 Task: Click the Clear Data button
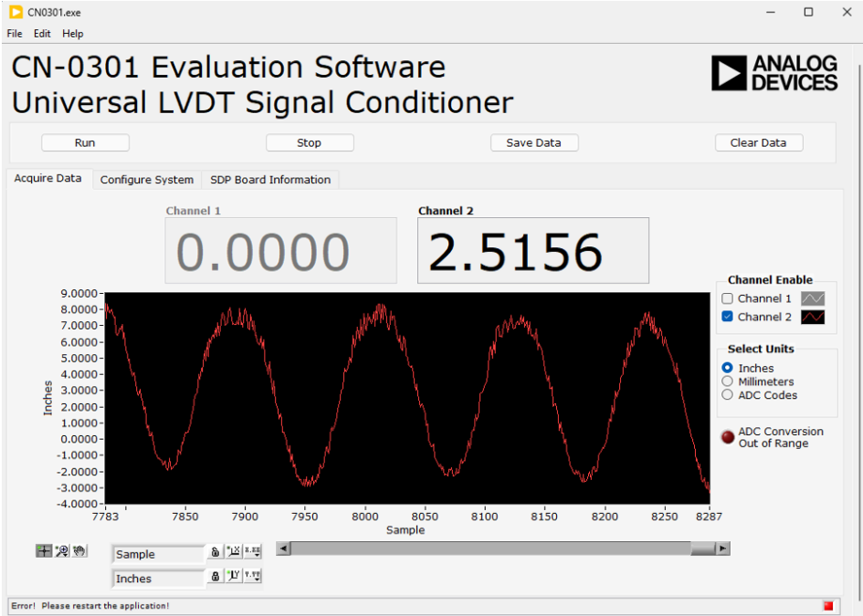point(758,142)
